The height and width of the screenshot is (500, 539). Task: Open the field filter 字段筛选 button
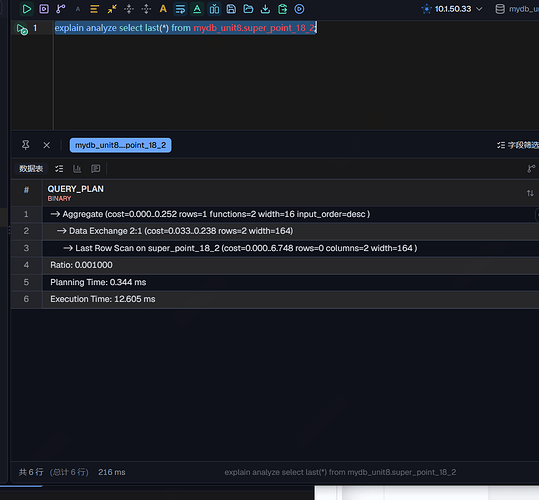[x=518, y=145]
